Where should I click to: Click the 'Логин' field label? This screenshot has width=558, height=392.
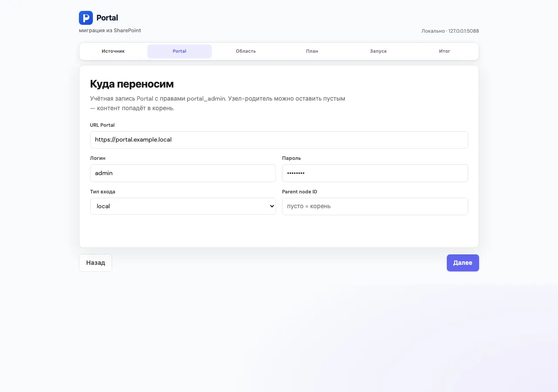(x=98, y=158)
